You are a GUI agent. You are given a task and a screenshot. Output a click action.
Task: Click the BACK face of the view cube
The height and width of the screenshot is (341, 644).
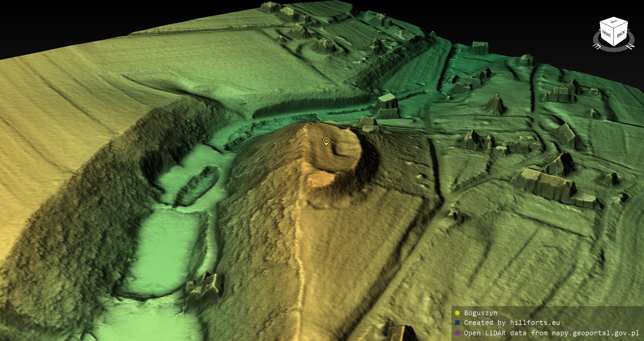(x=621, y=34)
